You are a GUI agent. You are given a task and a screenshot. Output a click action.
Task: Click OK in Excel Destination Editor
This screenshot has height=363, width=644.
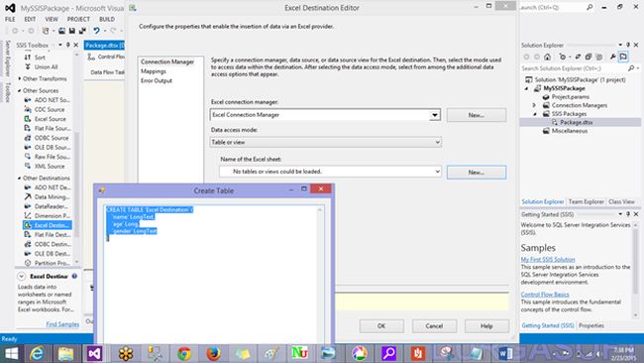click(x=381, y=326)
